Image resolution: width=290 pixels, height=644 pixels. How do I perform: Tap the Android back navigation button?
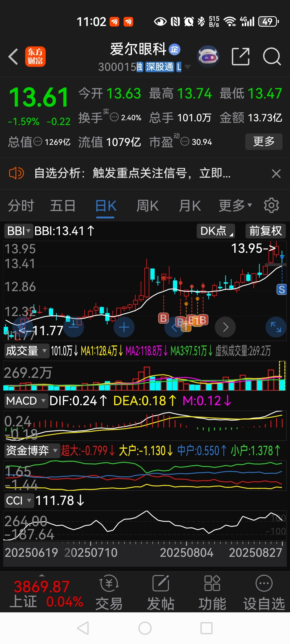click(83, 628)
